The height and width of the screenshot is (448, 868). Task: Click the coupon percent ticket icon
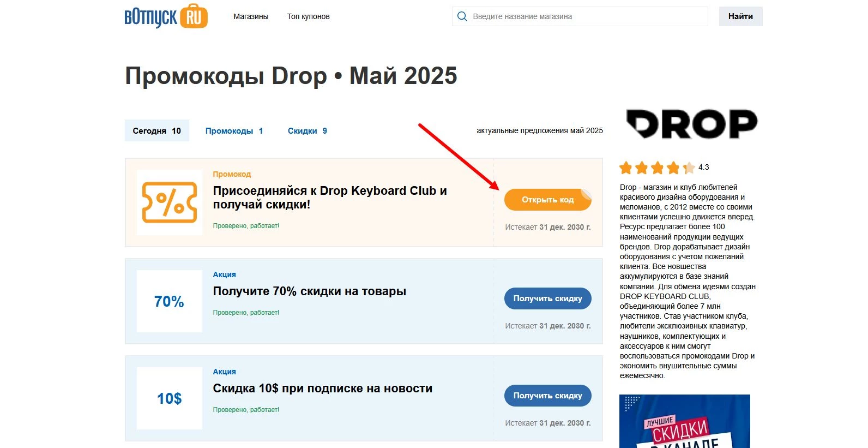point(170,202)
